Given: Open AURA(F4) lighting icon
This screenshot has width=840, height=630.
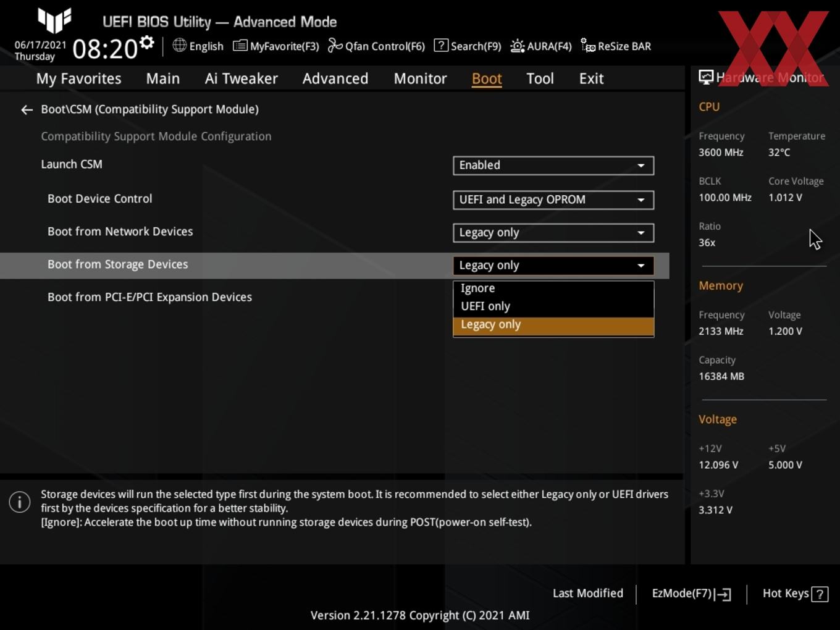Looking at the screenshot, I should 517,46.
